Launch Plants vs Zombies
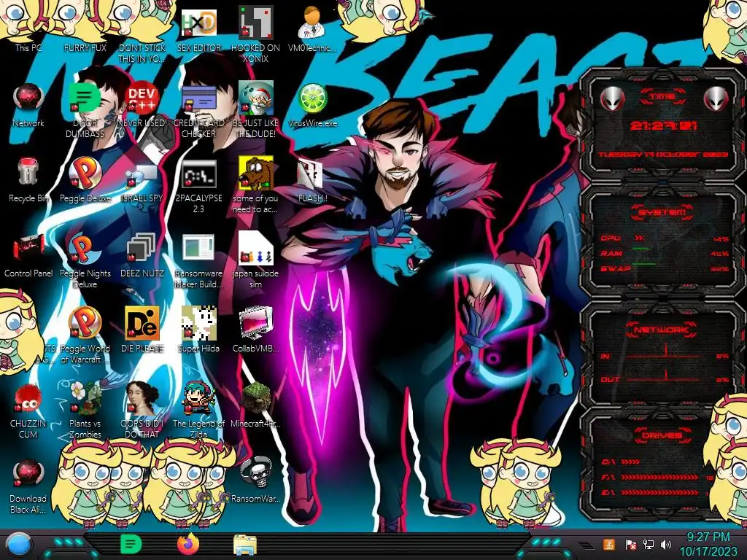Viewport: 747px width, 560px height. point(85,398)
